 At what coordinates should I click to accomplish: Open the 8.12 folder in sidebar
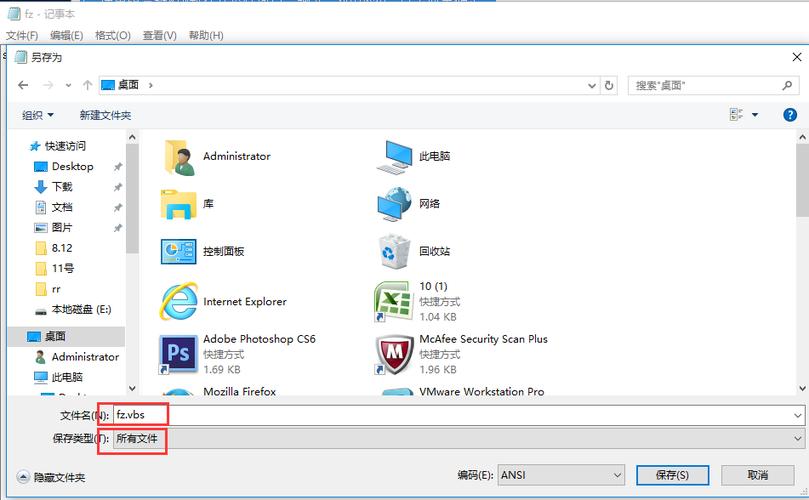(x=54, y=248)
